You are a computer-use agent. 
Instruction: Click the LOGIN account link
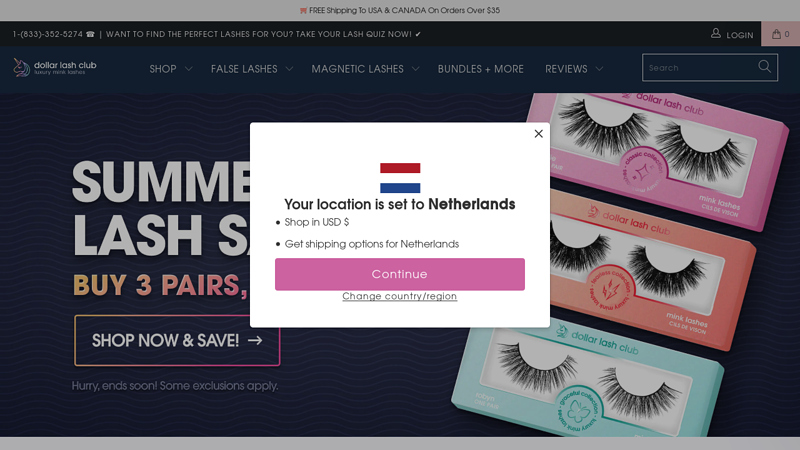pos(739,35)
